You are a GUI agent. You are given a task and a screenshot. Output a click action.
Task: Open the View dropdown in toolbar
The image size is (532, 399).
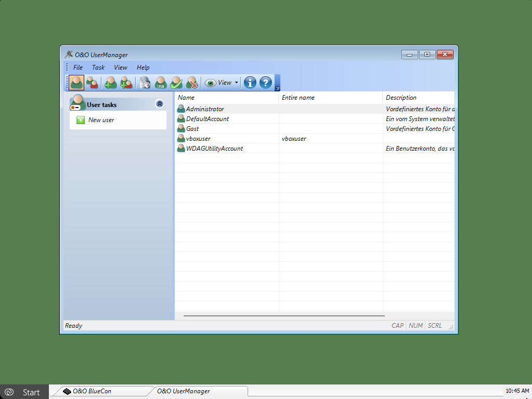[222, 83]
